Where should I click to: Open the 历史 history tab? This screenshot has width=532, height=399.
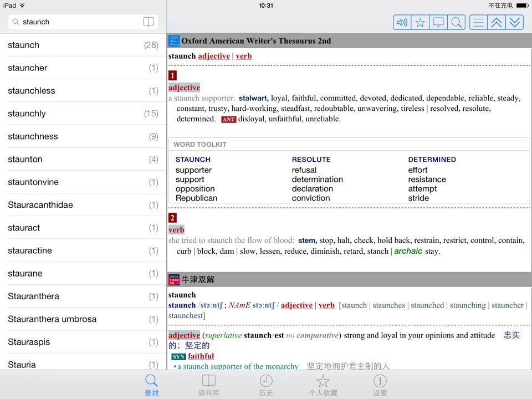coord(266,385)
